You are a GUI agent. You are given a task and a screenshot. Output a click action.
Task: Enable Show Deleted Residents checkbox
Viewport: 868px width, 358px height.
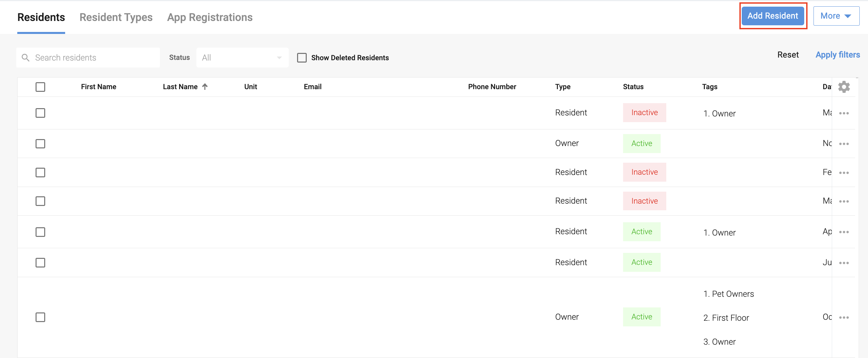[302, 58]
